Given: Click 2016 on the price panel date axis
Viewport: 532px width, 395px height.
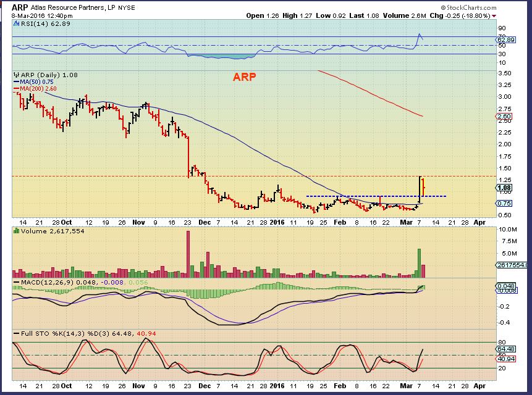Looking at the screenshot, I should (277, 222).
